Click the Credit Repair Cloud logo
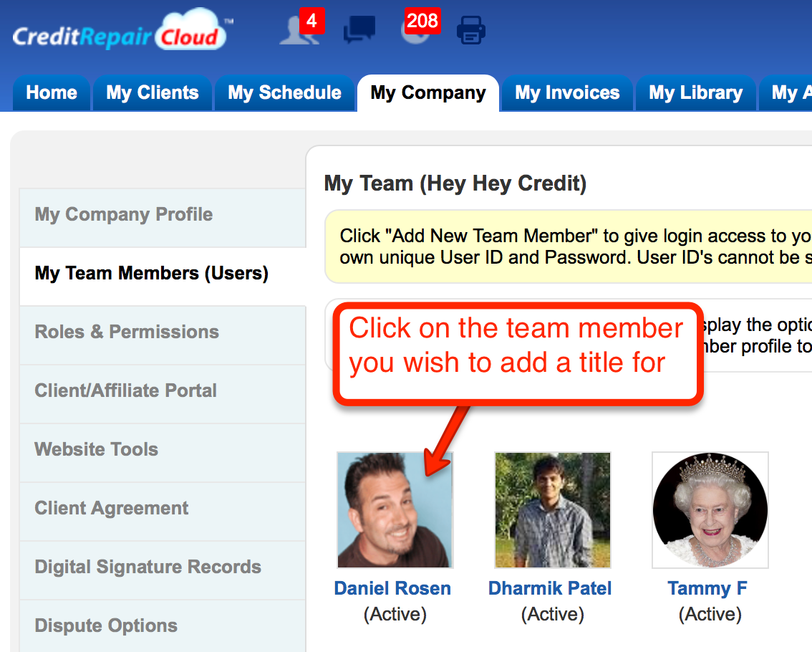 122,30
